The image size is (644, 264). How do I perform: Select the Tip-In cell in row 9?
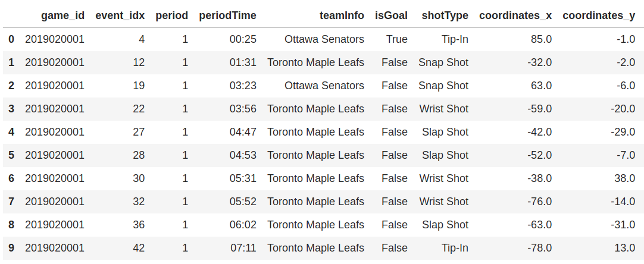point(455,248)
